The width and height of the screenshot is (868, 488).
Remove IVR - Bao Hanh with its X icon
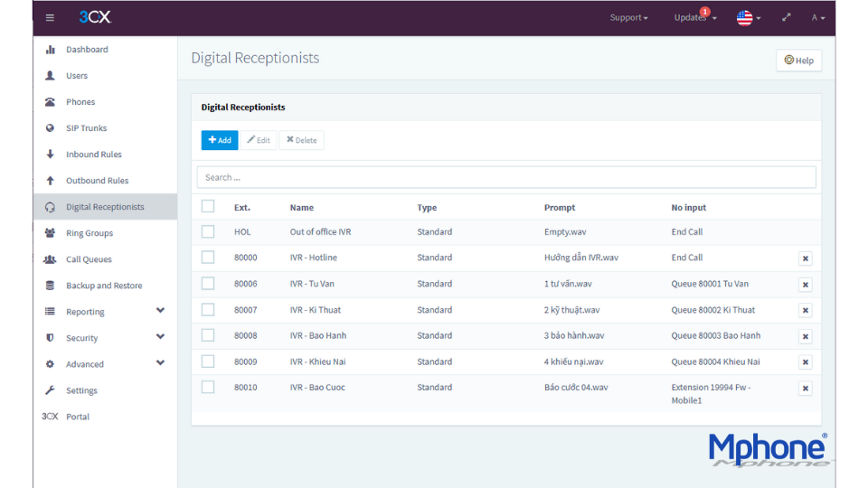coord(806,336)
